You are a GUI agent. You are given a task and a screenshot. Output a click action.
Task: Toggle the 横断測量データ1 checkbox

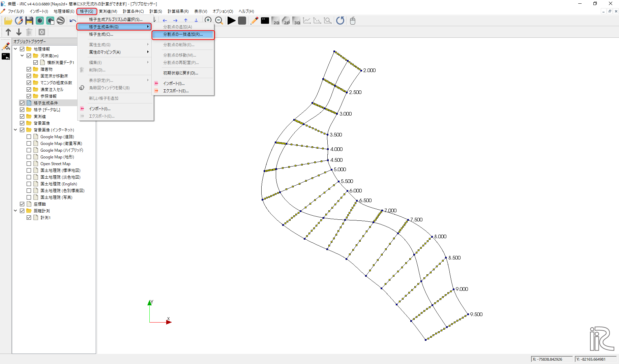(x=36, y=62)
